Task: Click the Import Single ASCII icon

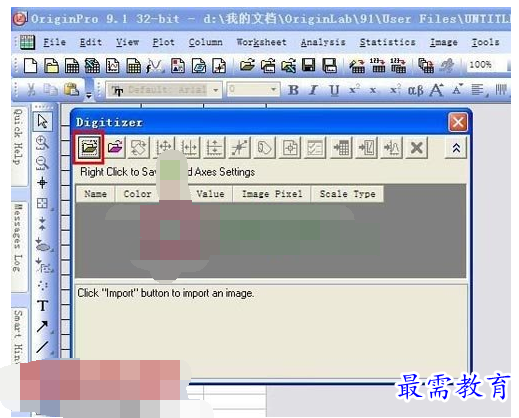Action: click(378, 65)
